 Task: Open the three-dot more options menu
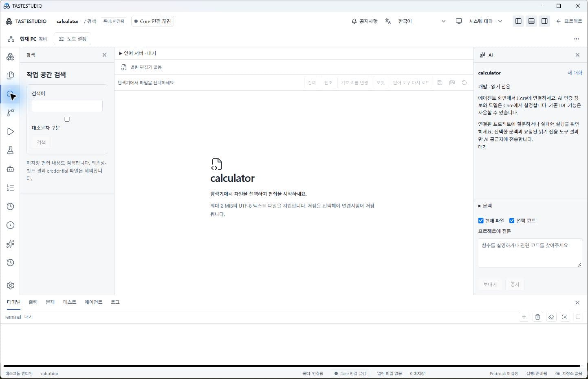click(x=576, y=39)
